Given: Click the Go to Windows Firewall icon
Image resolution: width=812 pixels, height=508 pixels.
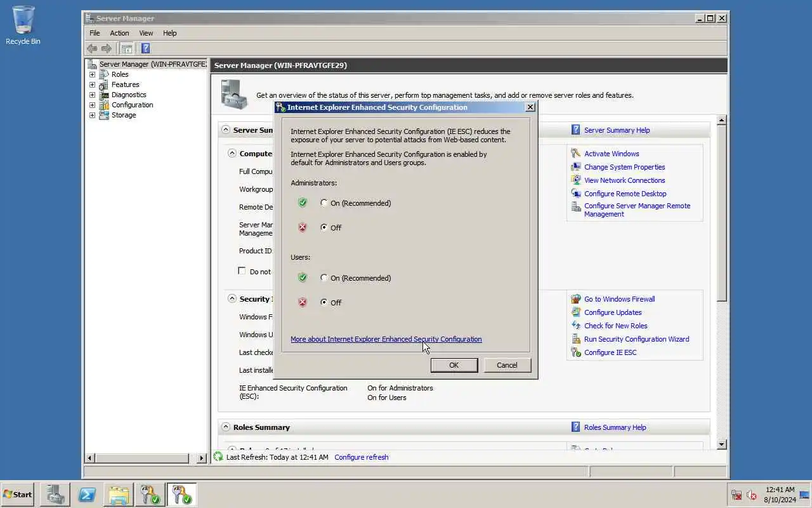Looking at the screenshot, I should [x=576, y=299].
